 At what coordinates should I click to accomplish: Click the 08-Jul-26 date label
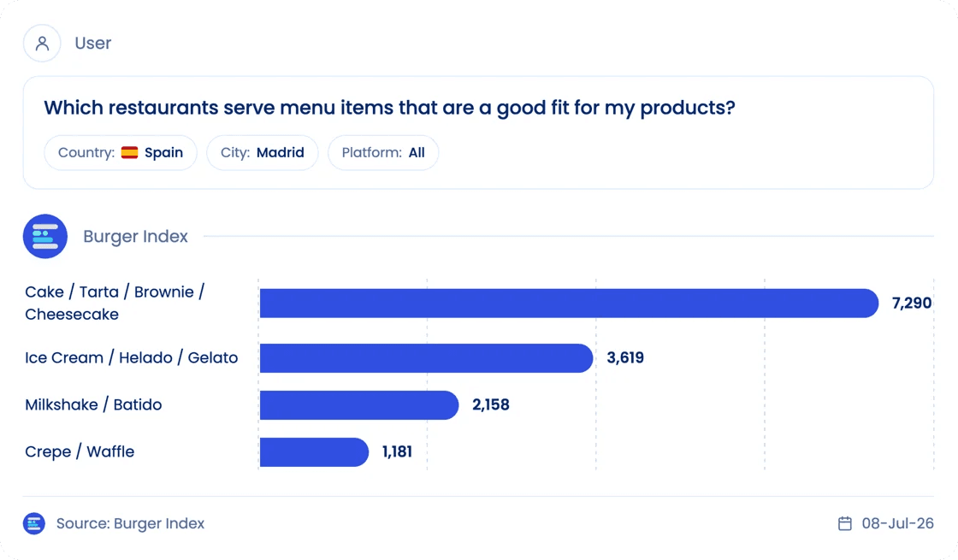897,523
